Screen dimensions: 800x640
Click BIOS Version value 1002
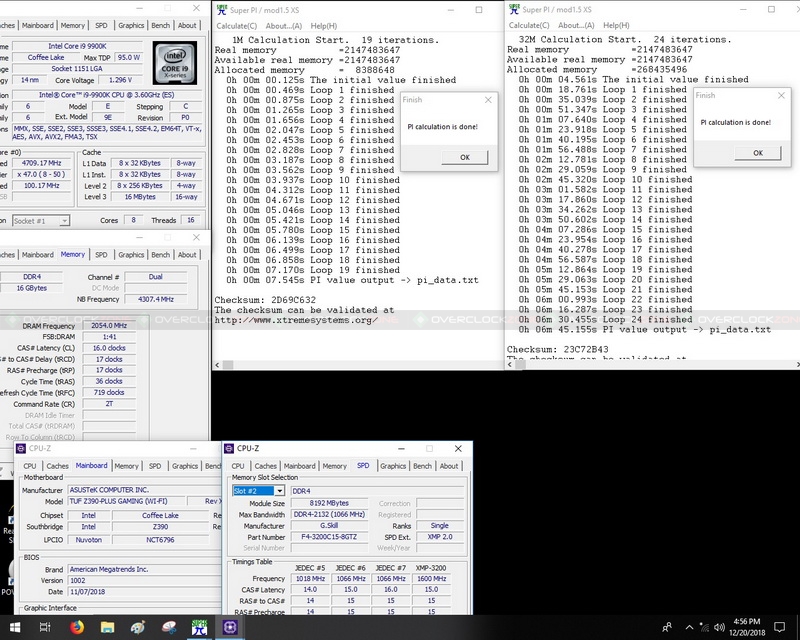[x=144, y=581]
